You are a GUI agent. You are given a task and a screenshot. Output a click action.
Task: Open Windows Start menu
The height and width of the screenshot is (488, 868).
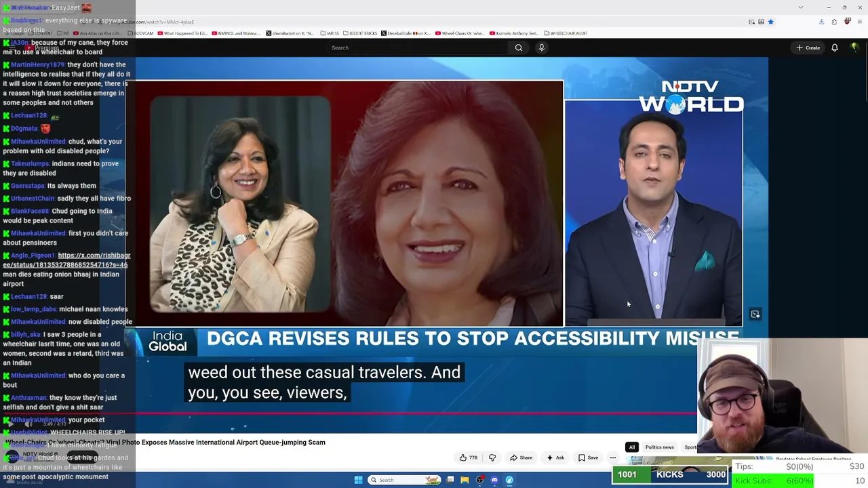click(358, 480)
